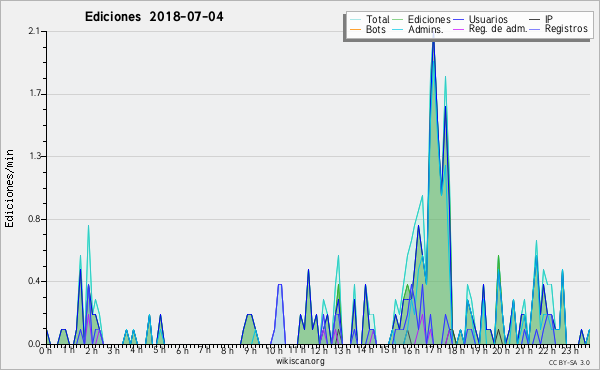This screenshot has width=600, height=370.
Task: Click the 11 h hour label
Action: tap(297, 350)
